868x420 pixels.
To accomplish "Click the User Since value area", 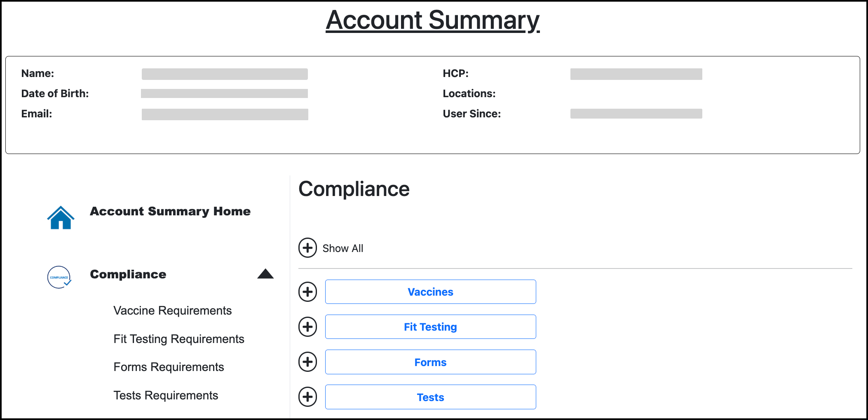I will (x=636, y=113).
